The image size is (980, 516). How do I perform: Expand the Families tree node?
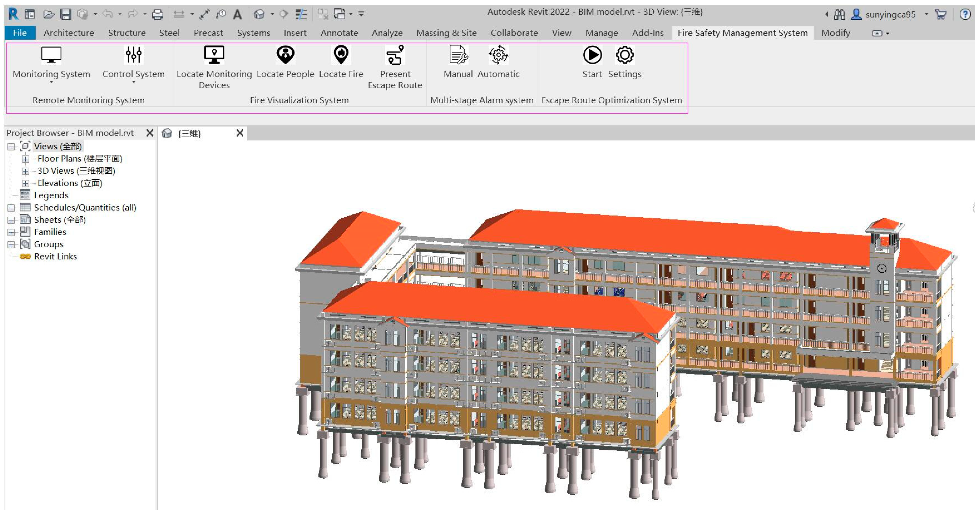point(11,232)
